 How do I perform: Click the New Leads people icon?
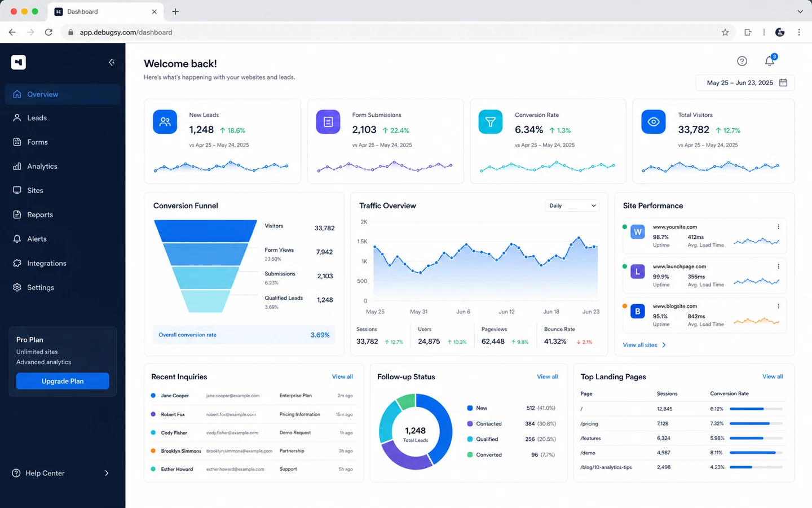pos(165,122)
